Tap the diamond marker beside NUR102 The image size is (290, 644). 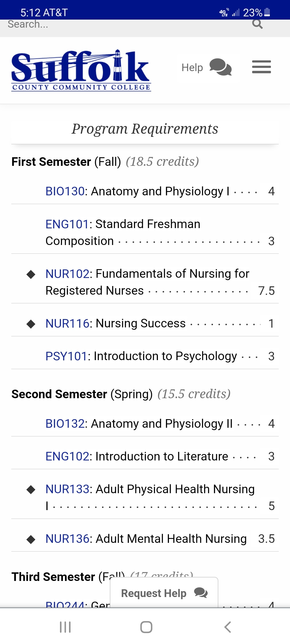coord(31,274)
